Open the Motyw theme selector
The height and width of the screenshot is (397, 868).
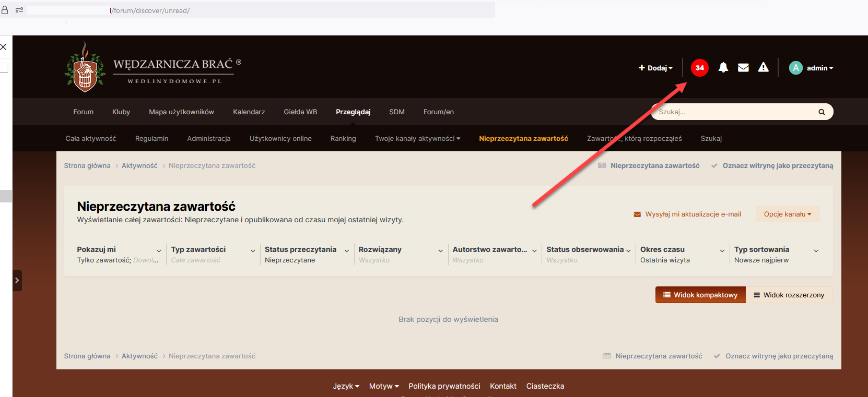(384, 386)
